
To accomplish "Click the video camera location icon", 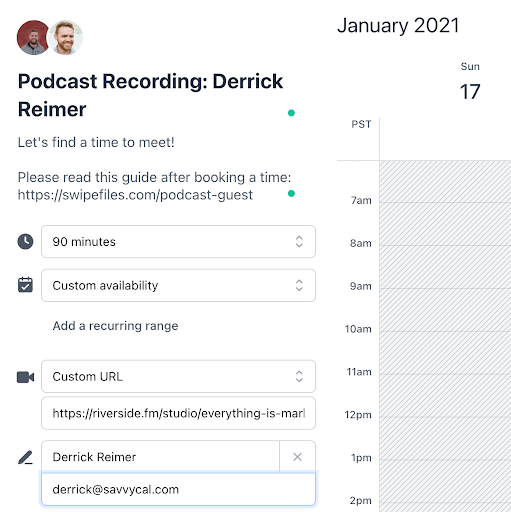I will [25, 377].
